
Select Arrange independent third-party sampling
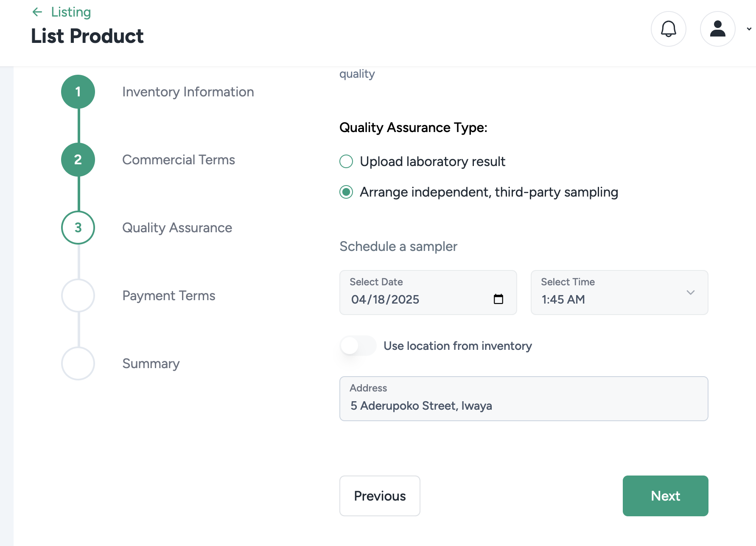coord(346,192)
